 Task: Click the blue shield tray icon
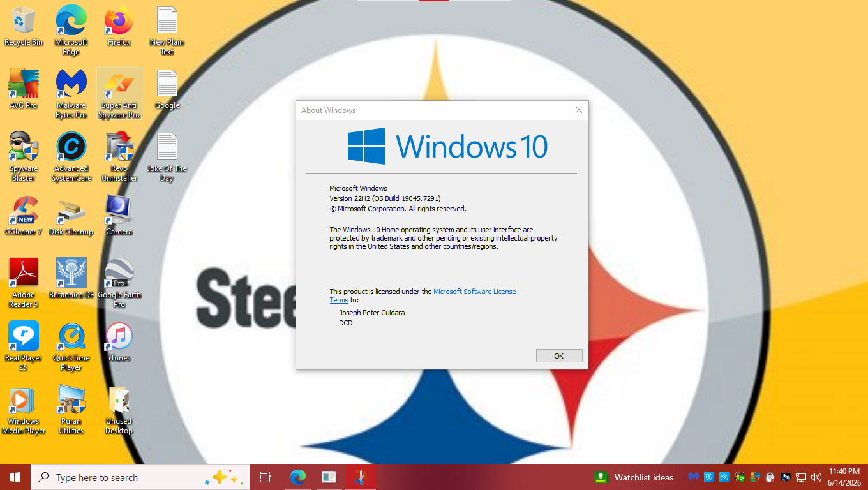(709, 477)
